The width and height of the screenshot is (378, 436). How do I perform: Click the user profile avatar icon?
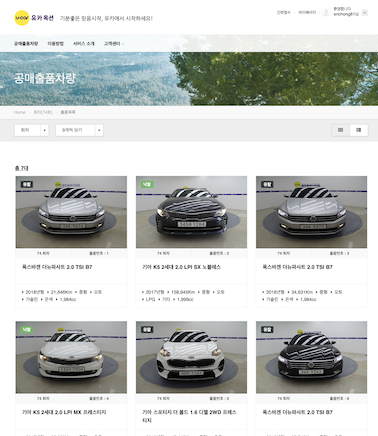326,13
